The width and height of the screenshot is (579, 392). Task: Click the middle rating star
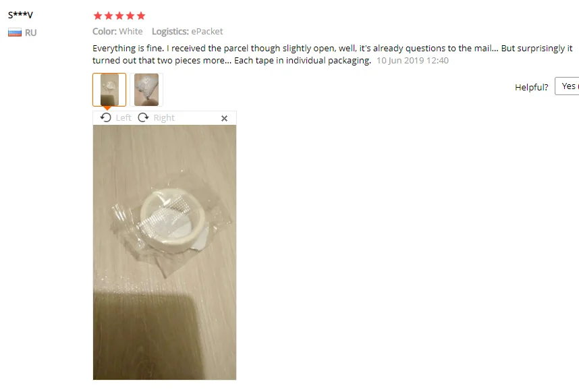coord(119,16)
